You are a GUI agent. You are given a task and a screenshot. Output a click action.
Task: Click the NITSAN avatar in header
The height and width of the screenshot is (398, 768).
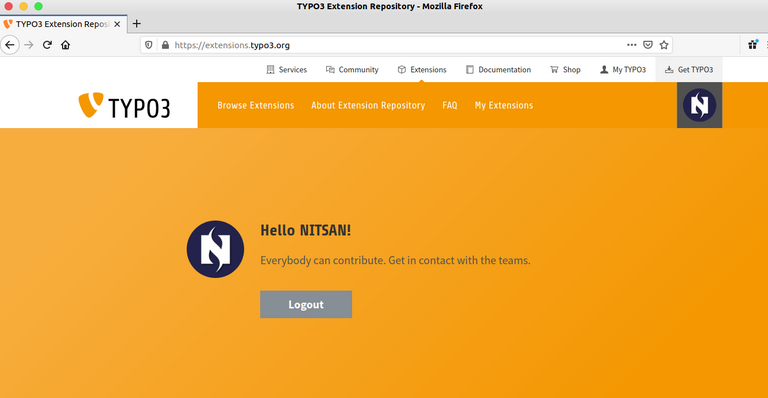click(699, 105)
